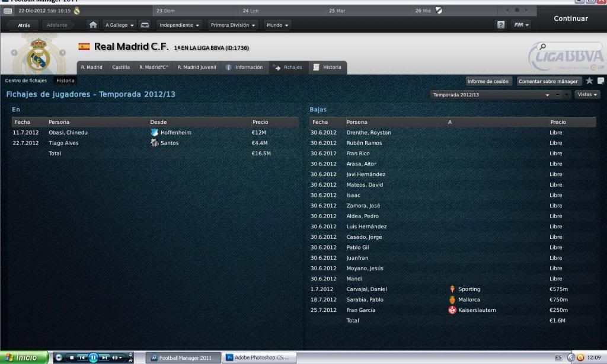
Task: Open the Temporada 2012/13 season selector
Action: coord(491,95)
